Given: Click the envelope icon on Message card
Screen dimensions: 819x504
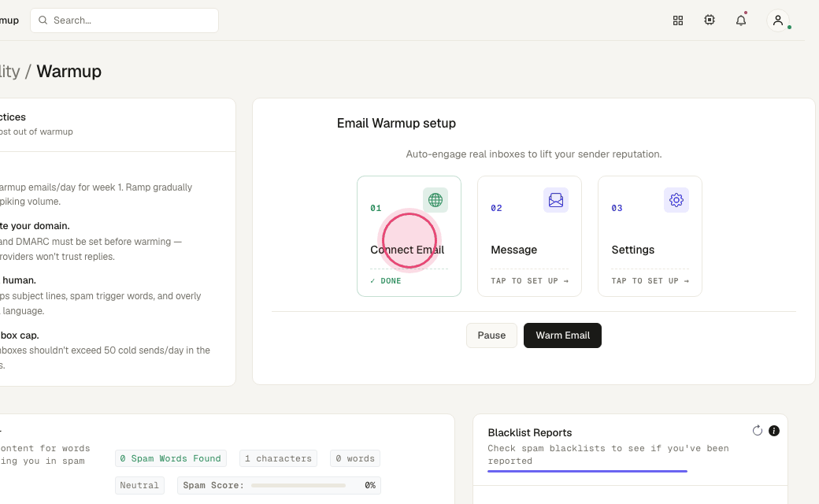Looking at the screenshot, I should 556,200.
